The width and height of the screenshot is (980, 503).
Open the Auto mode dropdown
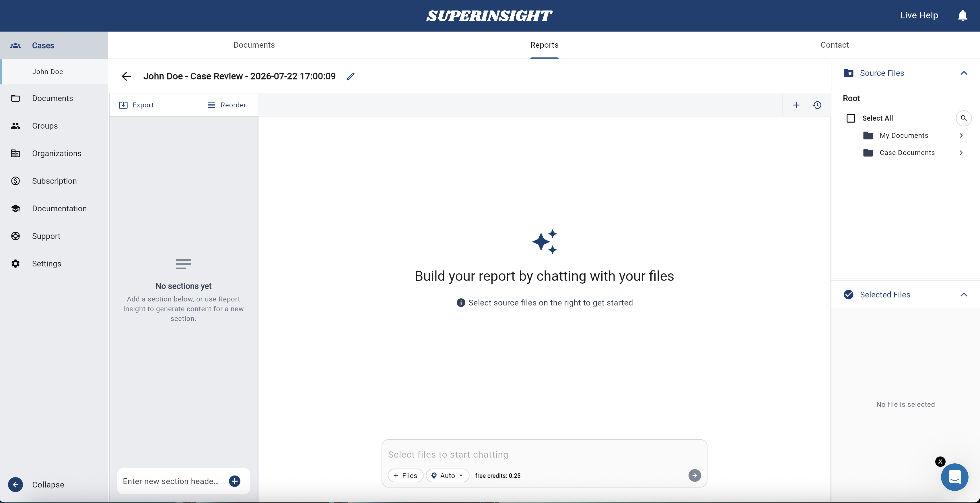coord(447,476)
